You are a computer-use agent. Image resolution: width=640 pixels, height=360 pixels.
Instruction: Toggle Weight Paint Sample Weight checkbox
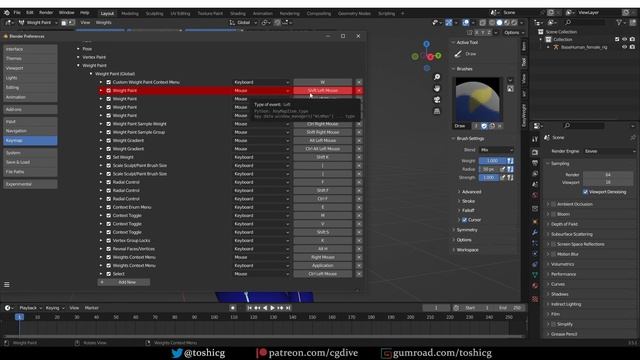(x=109, y=124)
